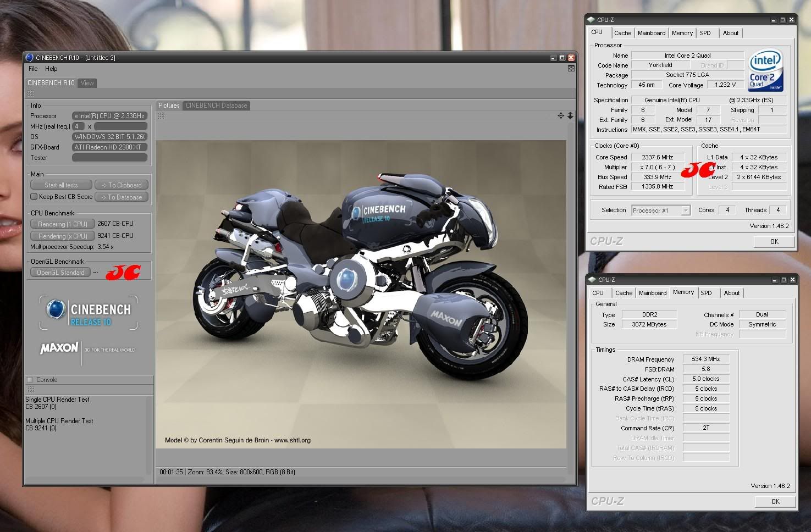The width and height of the screenshot is (811, 532).
Task: Click render time 00:01:35 in status bar
Action: 171,472
